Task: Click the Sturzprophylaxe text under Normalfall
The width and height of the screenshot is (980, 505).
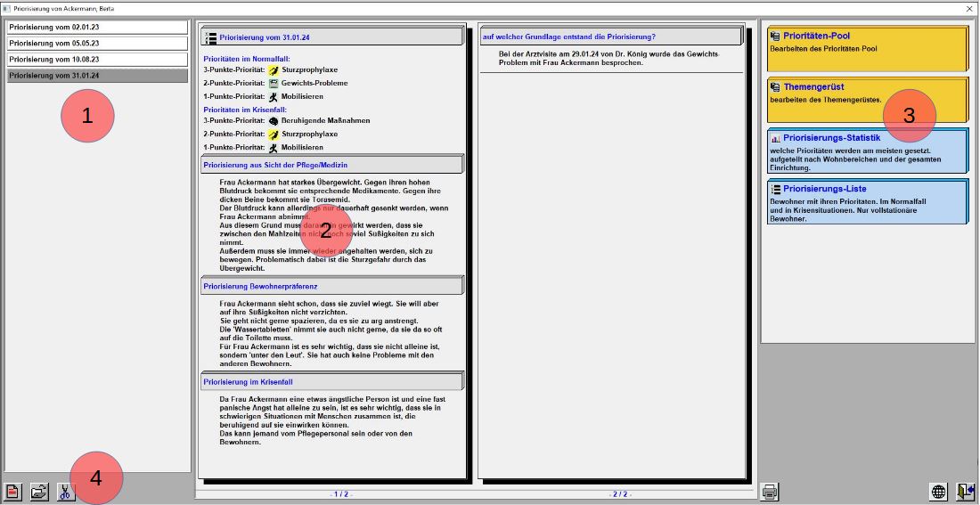Action: 309,70
